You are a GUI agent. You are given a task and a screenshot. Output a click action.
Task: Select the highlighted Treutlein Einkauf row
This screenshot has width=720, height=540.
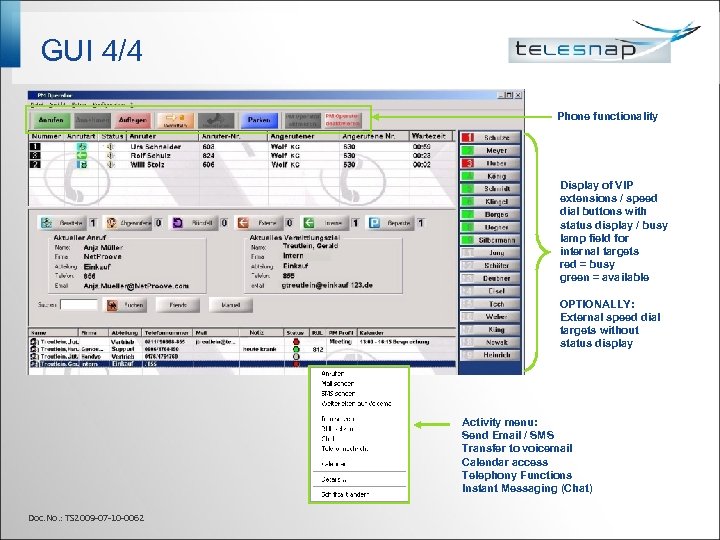(242, 364)
